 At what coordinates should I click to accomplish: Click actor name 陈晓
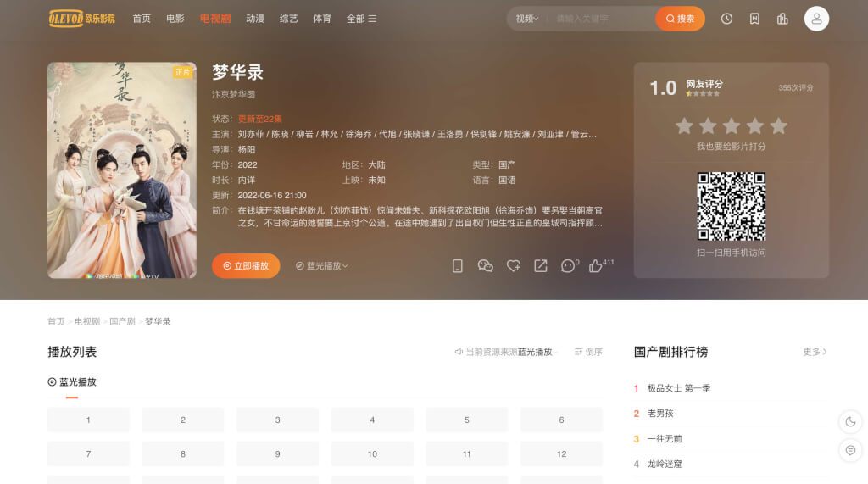point(280,134)
